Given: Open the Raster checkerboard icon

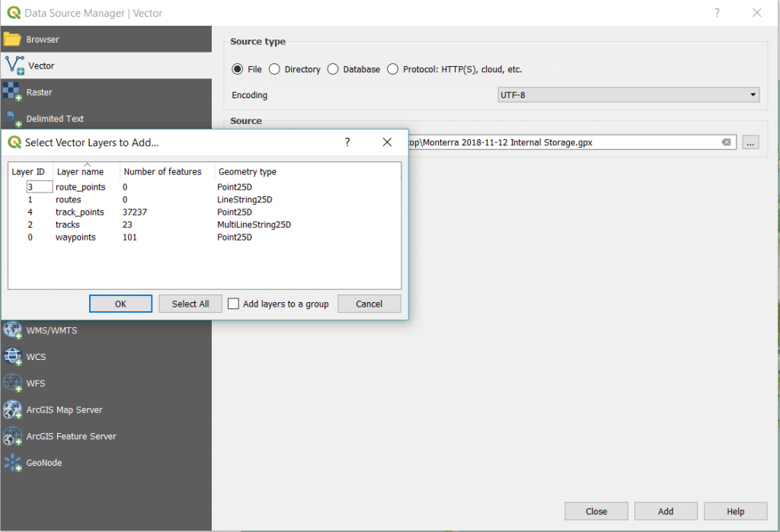Looking at the screenshot, I should tap(12, 92).
